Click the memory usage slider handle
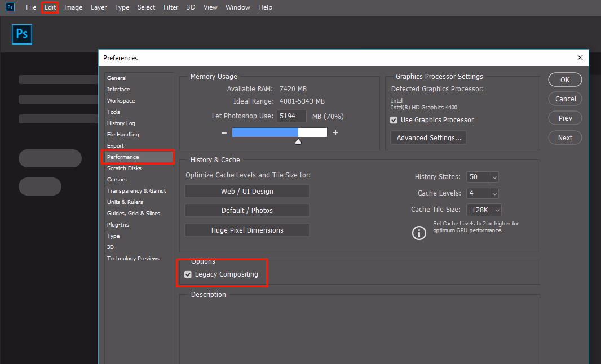The height and width of the screenshot is (364, 601). tap(298, 142)
